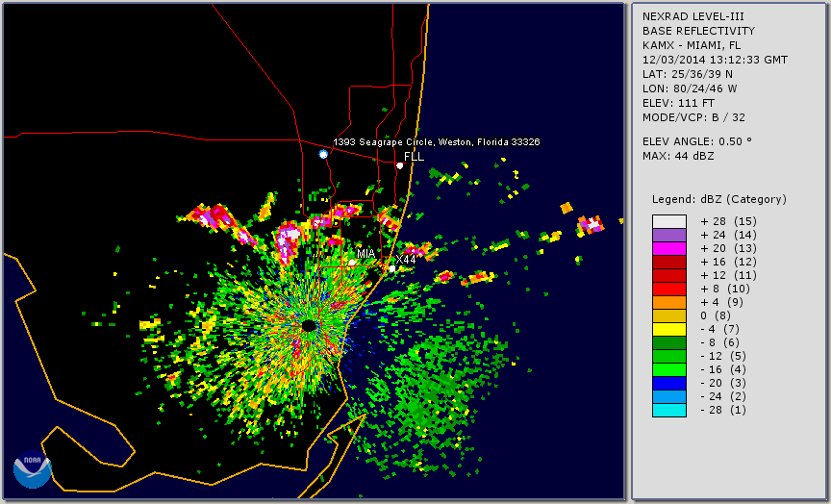The width and height of the screenshot is (831, 504).
Task: Click the '+ 28 (15)' legend label
Action: coord(728,221)
